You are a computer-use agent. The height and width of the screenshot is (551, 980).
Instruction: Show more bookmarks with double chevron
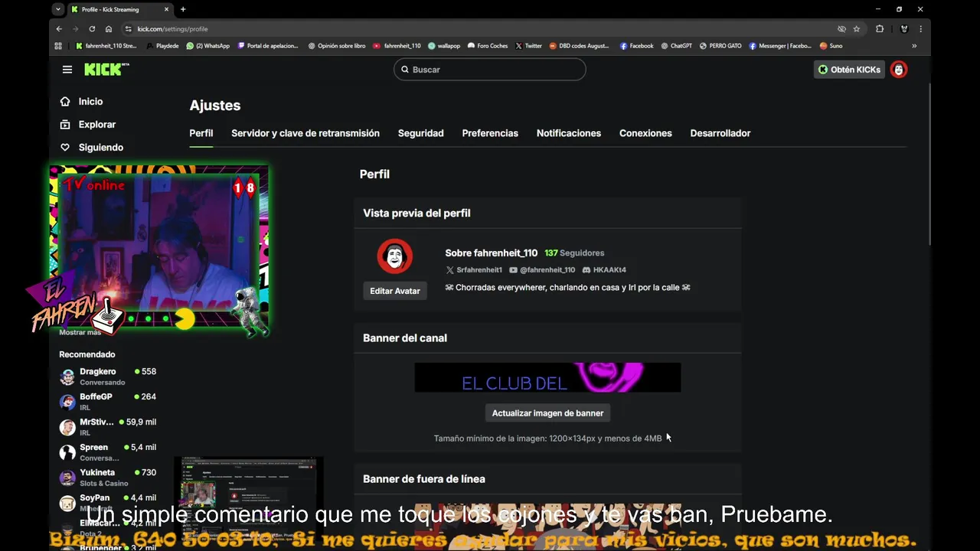pos(914,46)
